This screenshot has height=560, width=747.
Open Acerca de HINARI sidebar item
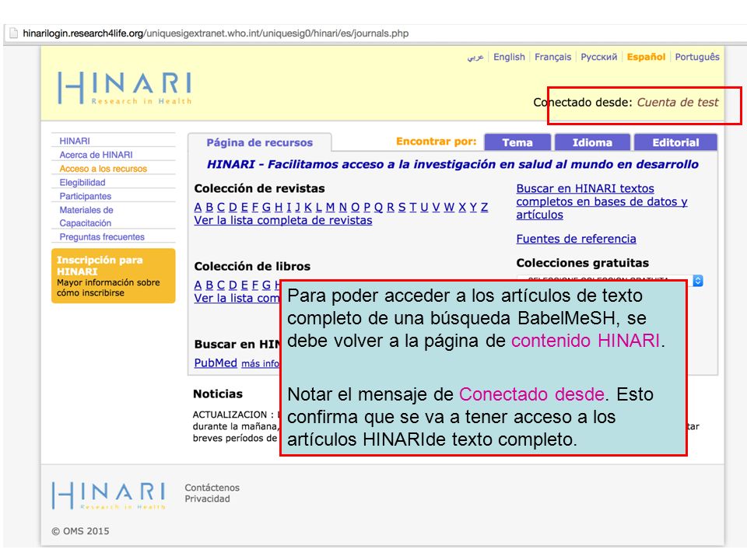point(96,155)
